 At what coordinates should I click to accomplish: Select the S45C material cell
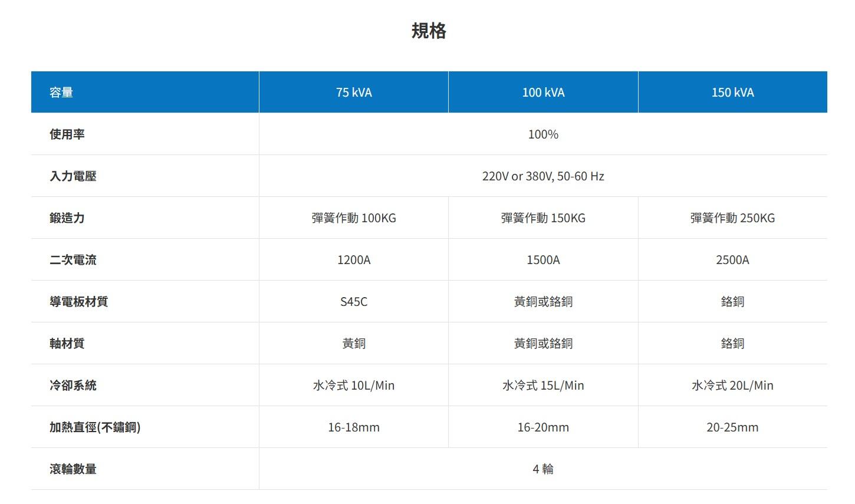point(354,302)
